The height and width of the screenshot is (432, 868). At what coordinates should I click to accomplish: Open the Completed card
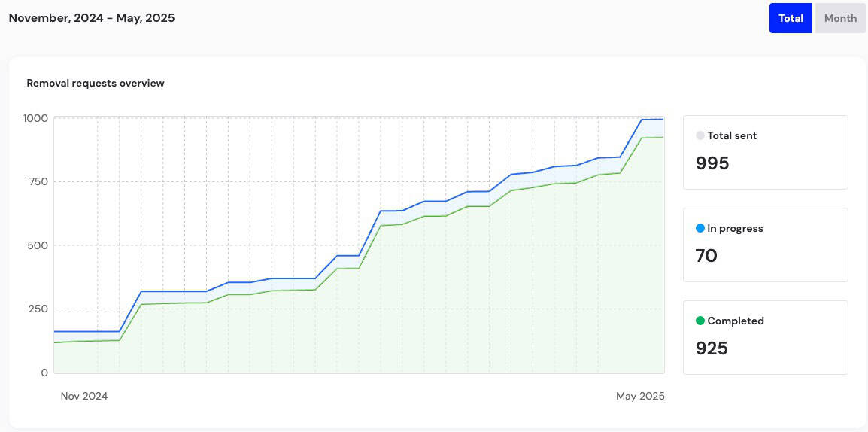[x=766, y=337]
